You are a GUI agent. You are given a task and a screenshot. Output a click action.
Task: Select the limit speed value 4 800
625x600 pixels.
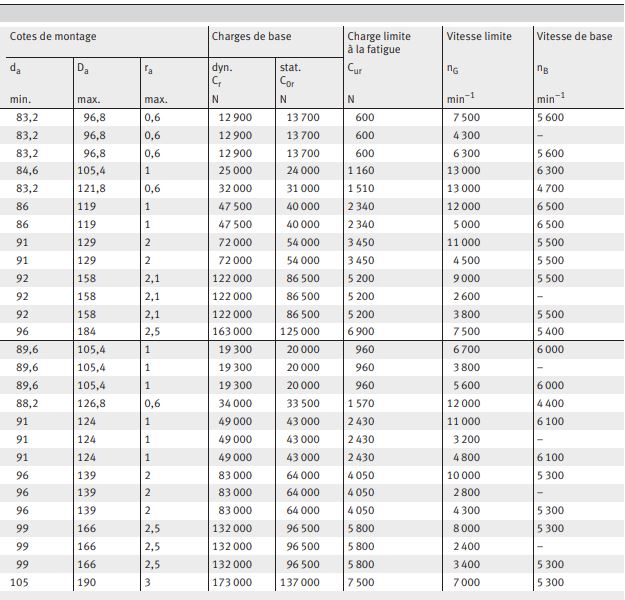466,457
